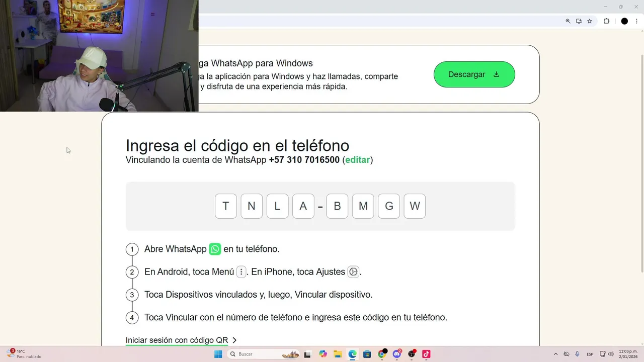Click the code box with letter T
Screen dimensions: 644x362
click(x=226, y=206)
